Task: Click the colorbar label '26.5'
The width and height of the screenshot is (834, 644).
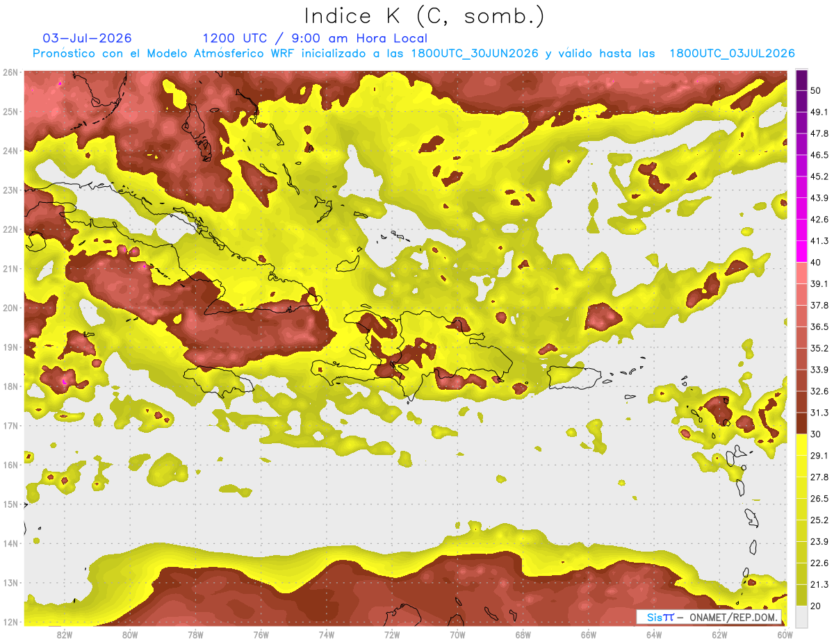Action: [819, 498]
